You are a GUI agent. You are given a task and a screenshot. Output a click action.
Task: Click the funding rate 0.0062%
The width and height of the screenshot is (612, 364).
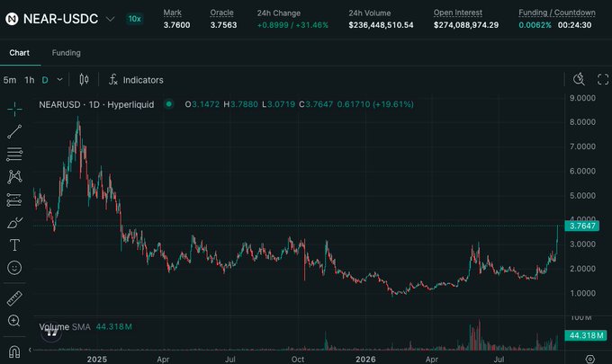point(535,25)
